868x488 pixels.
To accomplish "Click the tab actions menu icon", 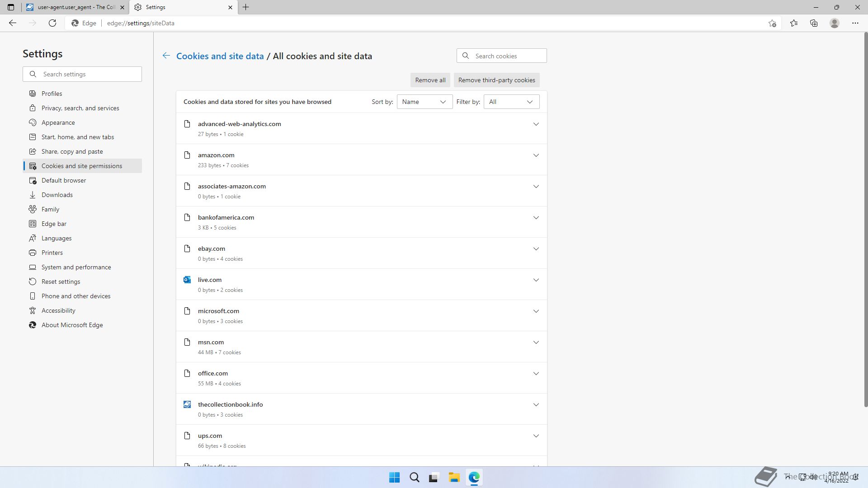I will 11,7.
